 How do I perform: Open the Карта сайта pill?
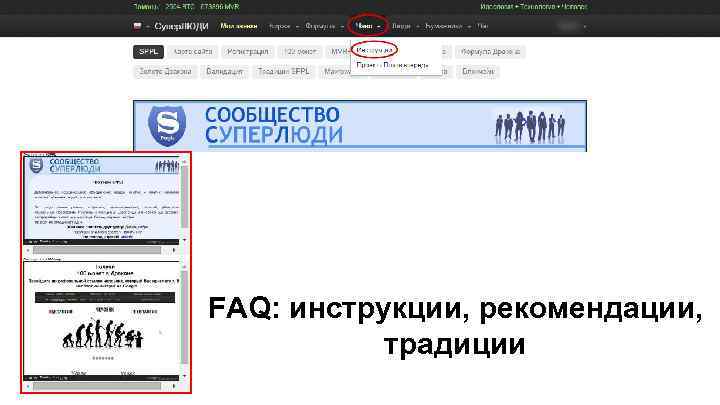tap(192, 52)
